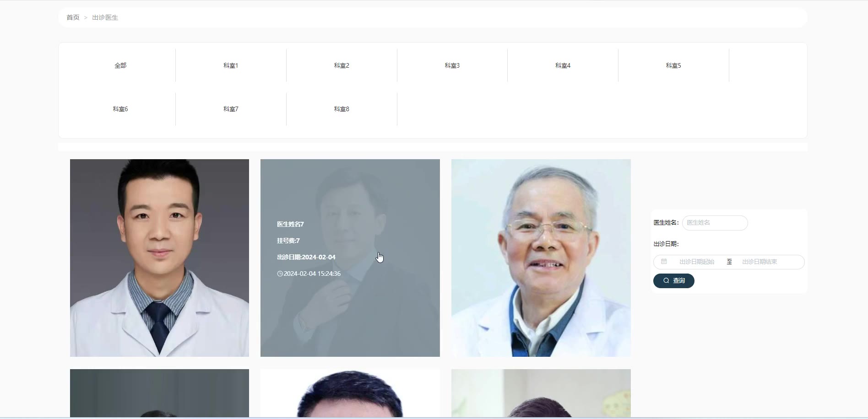Set the 出诊日期结束 end date field
Image resolution: width=868 pixels, height=419 pixels.
[759, 262]
